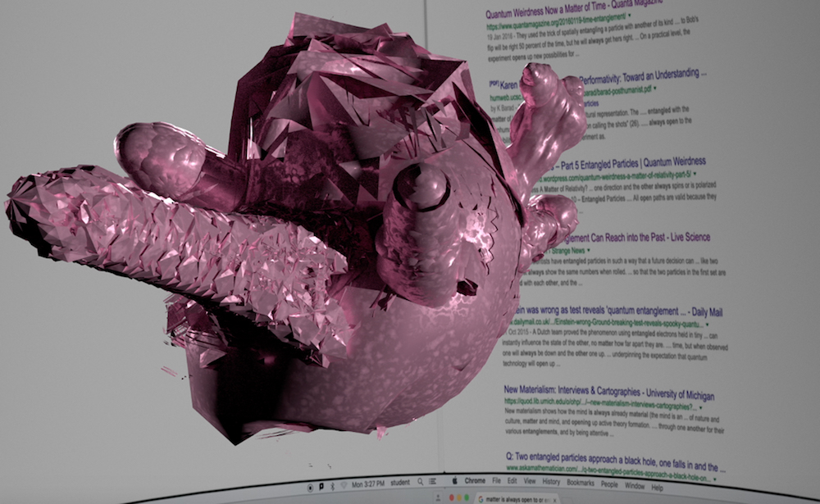Open the File menu

(x=496, y=480)
